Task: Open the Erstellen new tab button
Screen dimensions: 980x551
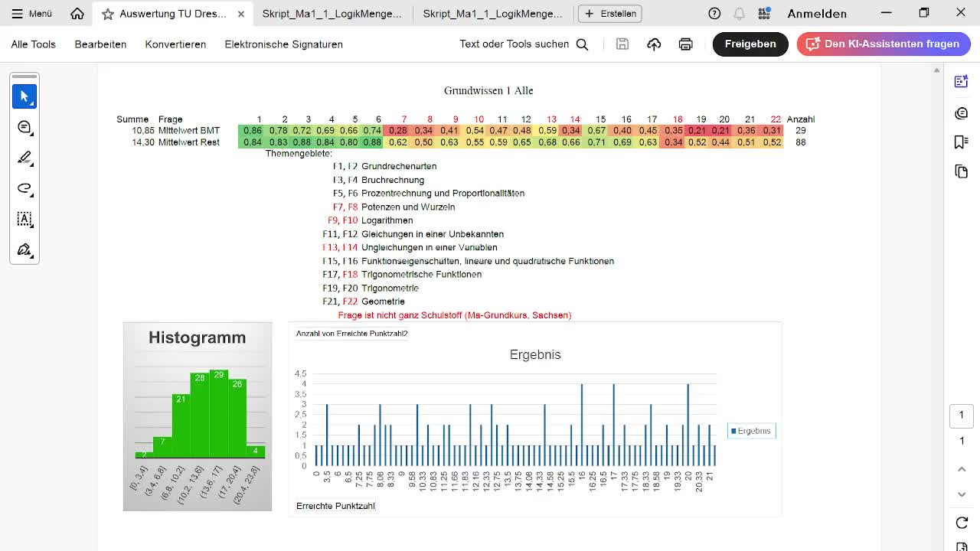Action: (610, 14)
